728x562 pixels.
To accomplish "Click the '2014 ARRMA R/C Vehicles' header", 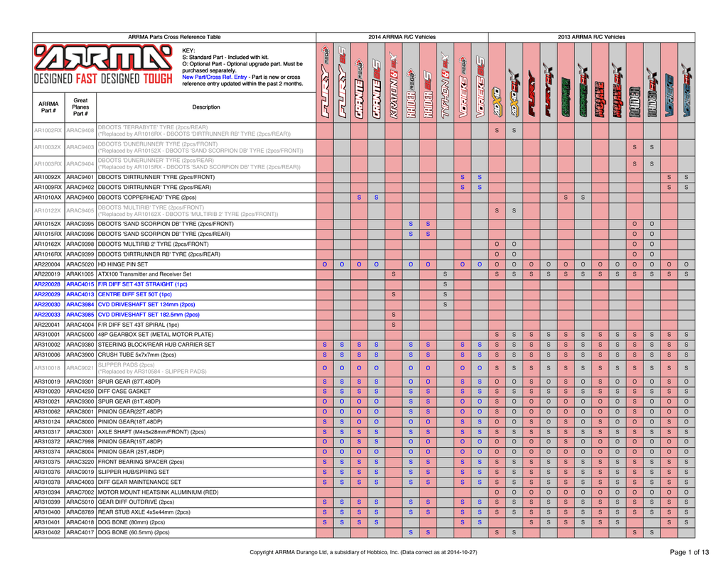I will point(402,37).
